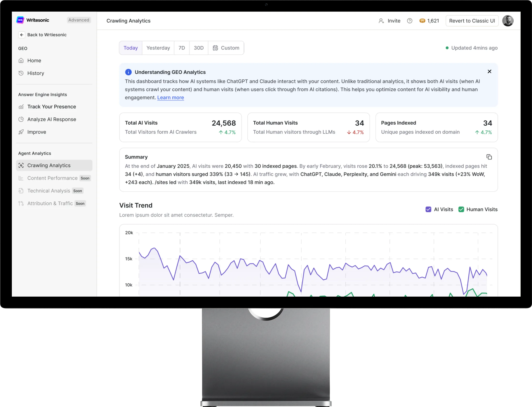Click the back arrow next to Back to Wrtiesonic
532x407 pixels.
point(22,35)
